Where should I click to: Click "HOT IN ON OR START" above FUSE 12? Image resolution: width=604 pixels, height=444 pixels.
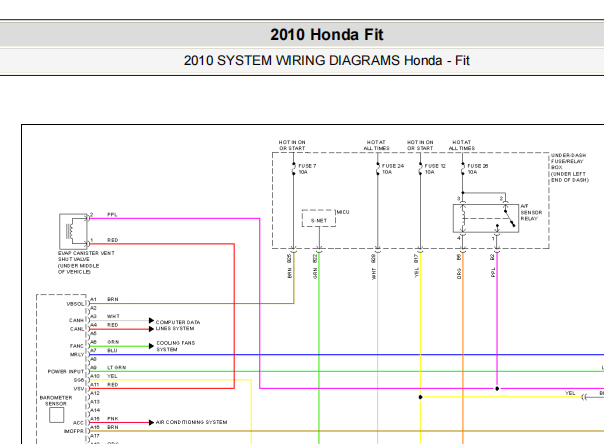[x=420, y=145]
